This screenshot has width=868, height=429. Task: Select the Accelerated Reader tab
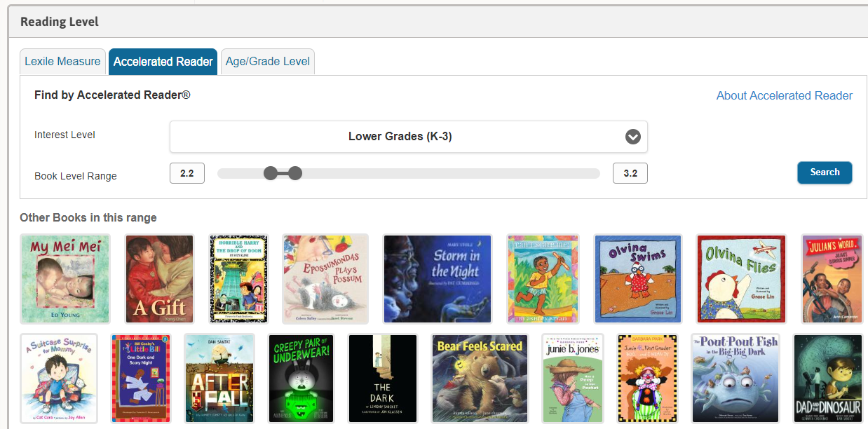(163, 62)
